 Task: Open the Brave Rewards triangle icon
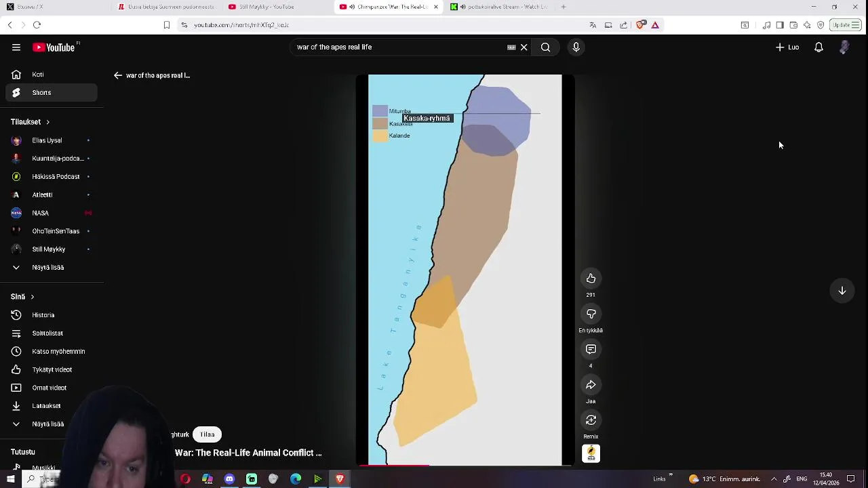point(655,25)
